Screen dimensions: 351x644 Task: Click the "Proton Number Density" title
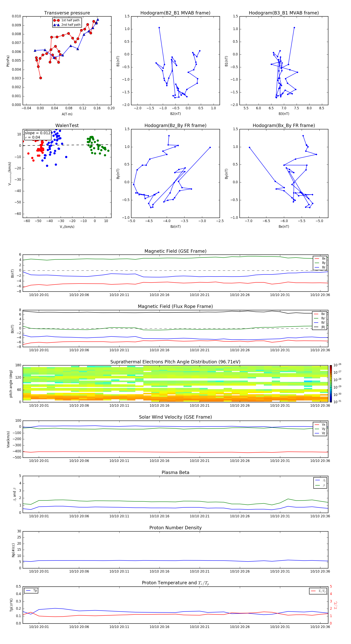click(x=175, y=528)
